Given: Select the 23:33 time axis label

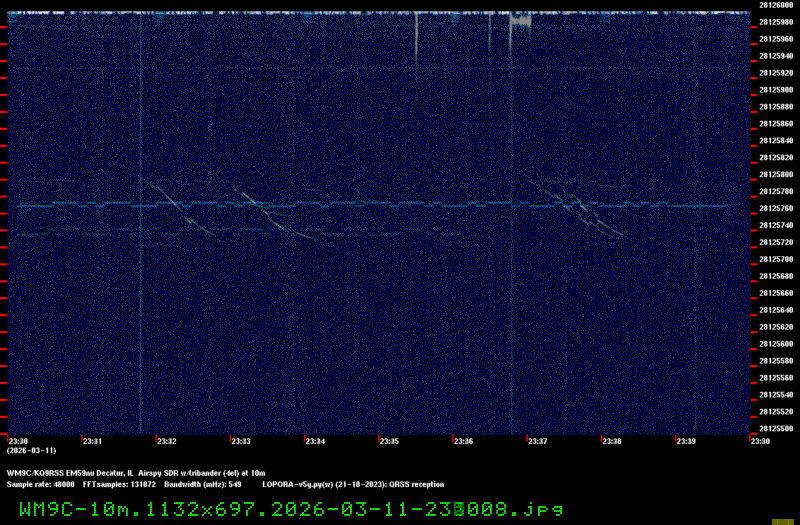Looking at the screenshot, I should (x=241, y=441).
